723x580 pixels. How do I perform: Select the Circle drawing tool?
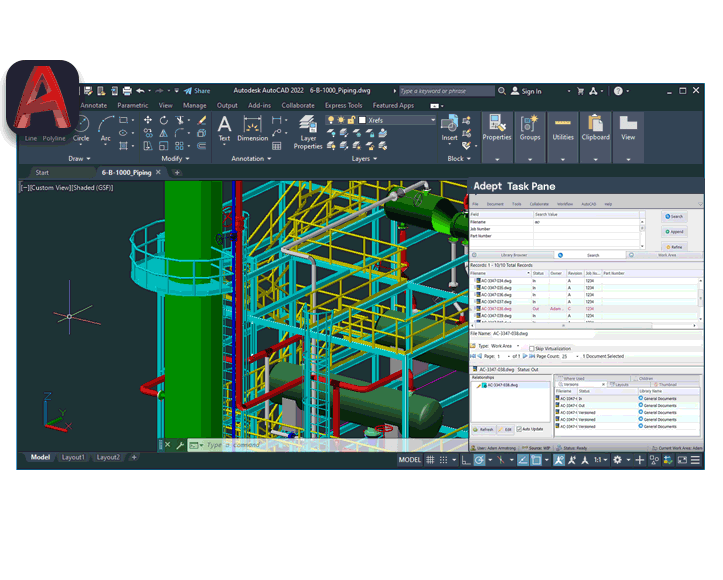(82, 129)
